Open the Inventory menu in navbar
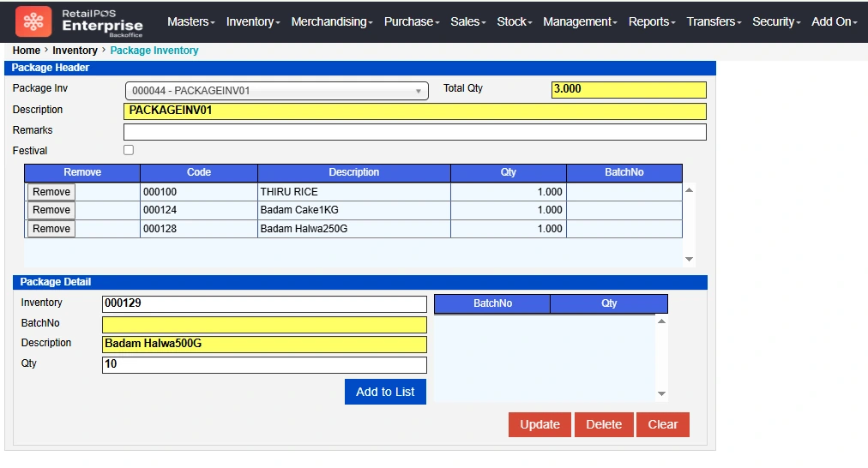Screen dimensions: 868x468 pyautogui.click(x=253, y=21)
